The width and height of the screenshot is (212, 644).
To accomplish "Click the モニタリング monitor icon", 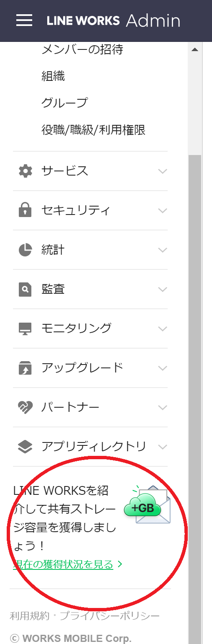I will click(25, 328).
